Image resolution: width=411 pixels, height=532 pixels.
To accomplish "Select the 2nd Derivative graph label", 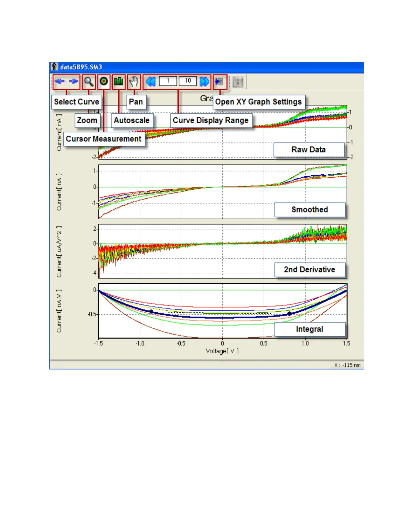I will click(x=310, y=270).
